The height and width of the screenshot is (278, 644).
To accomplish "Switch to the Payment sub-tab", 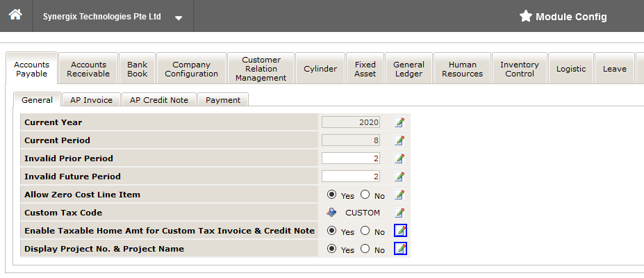I will [x=223, y=100].
